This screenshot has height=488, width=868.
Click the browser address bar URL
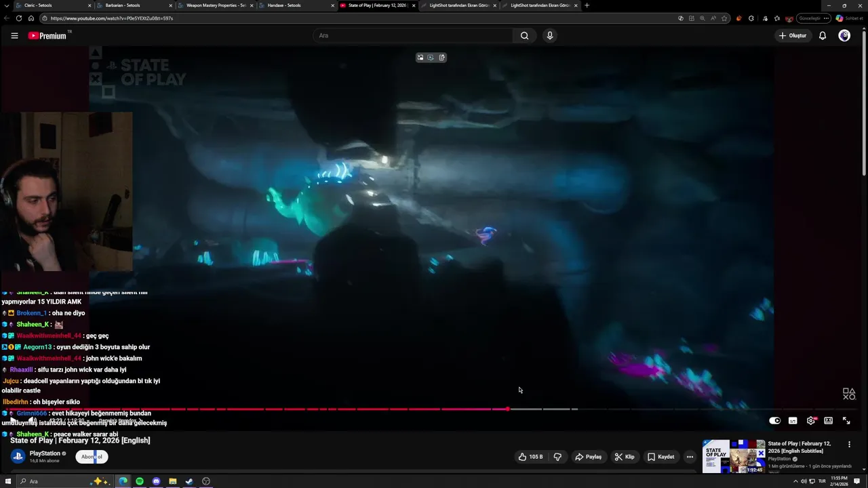(x=112, y=18)
